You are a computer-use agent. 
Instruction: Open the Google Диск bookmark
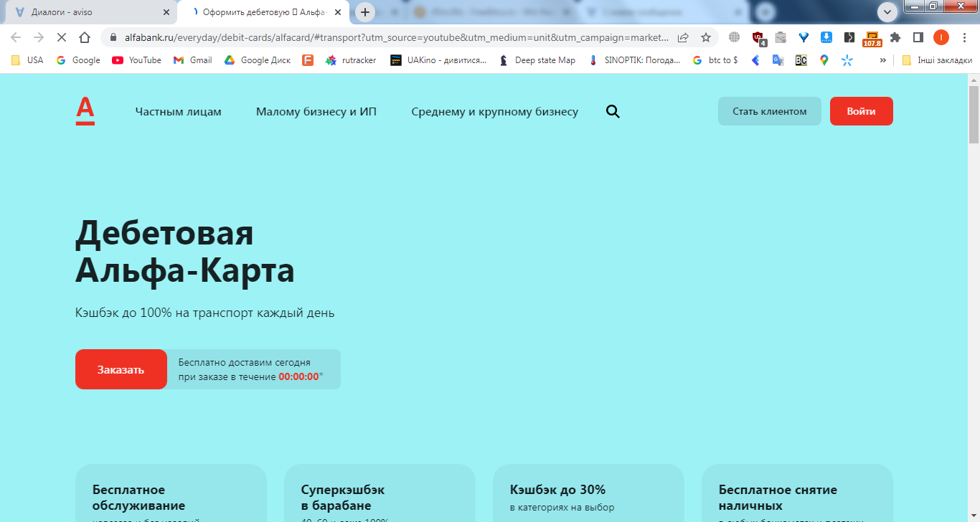(x=258, y=60)
